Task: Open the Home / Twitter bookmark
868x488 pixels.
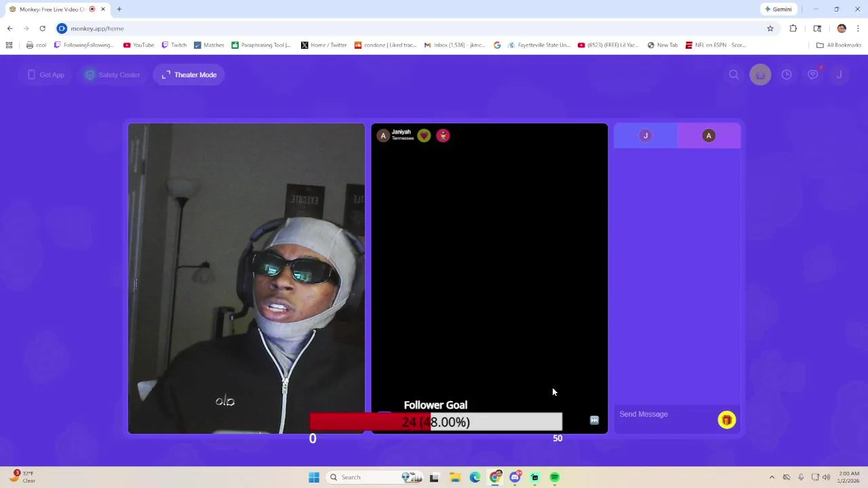Action: pyautogui.click(x=324, y=45)
